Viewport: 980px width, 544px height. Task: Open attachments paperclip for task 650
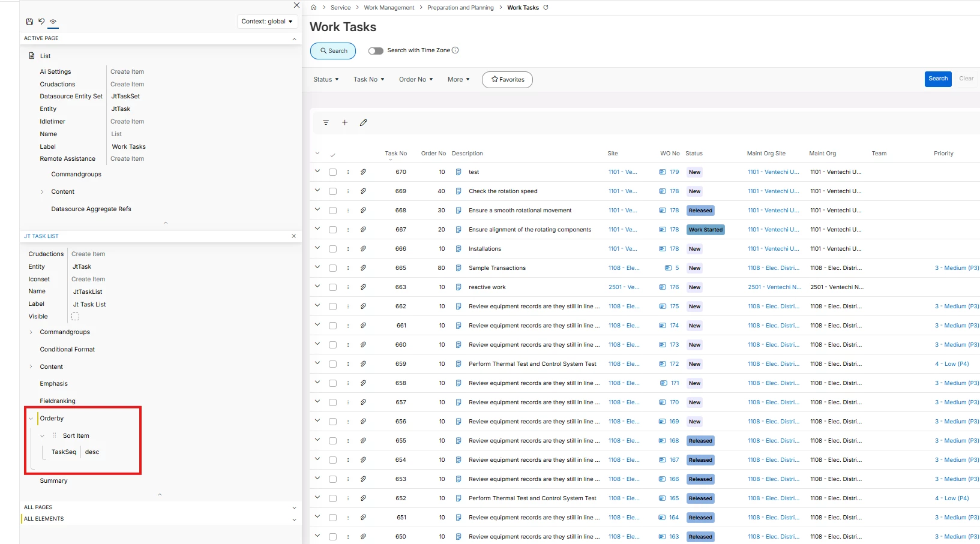pyautogui.click(x=363, y=537)
